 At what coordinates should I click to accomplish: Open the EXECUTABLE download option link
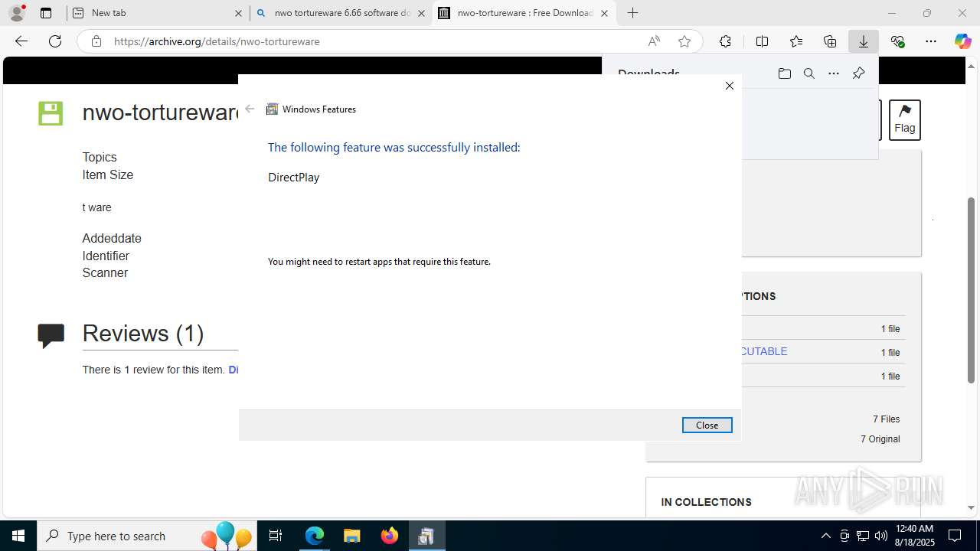pyautogui.click(x=764, y=351)
